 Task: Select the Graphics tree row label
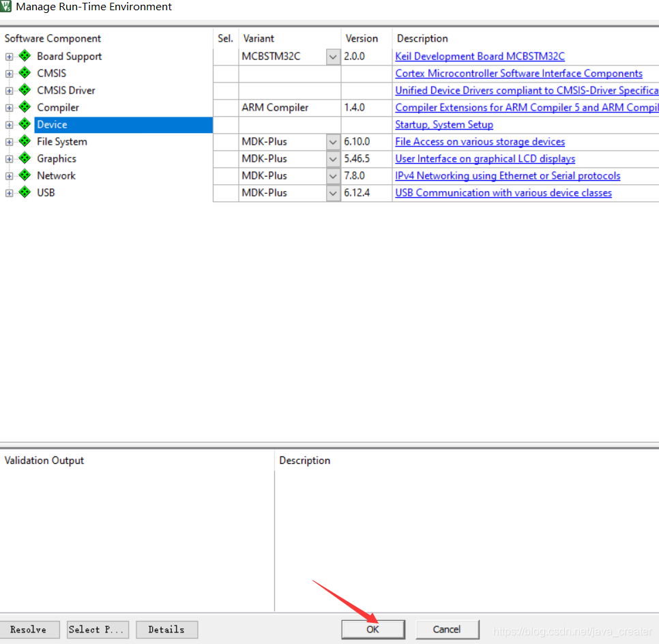coord(57,158)
